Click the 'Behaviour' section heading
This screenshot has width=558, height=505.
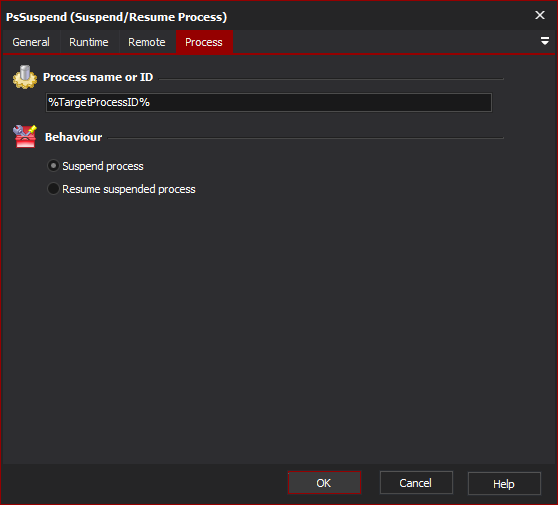click(x=74, y=137)
